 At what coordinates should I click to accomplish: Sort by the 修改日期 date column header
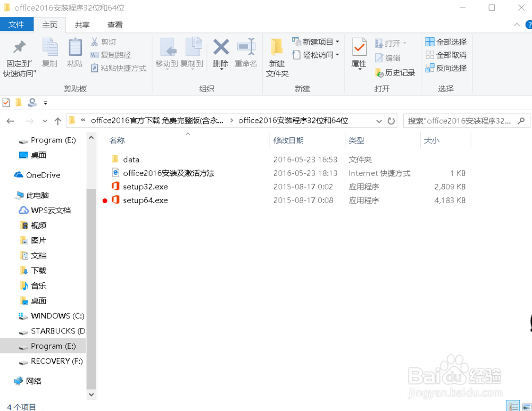pyautogui.click(x=288, y=140)
